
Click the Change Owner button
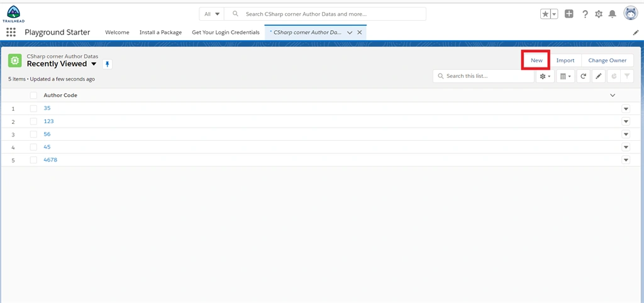point(608,60)
